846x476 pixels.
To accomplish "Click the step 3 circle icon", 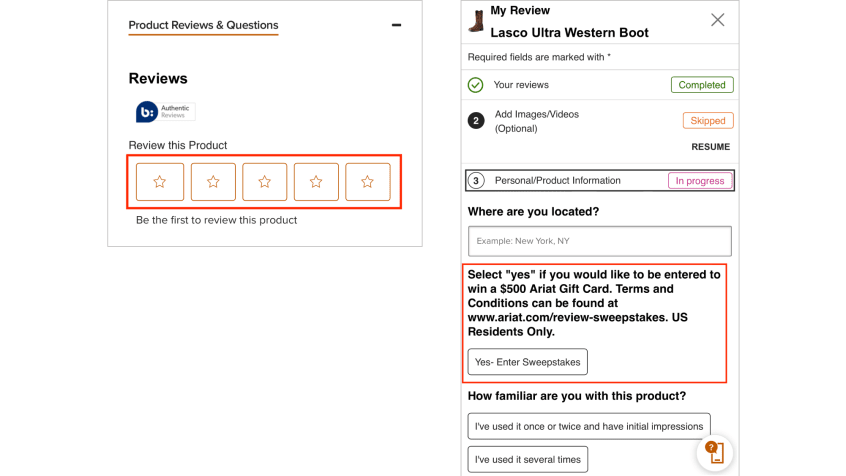I will click(475, 180).
